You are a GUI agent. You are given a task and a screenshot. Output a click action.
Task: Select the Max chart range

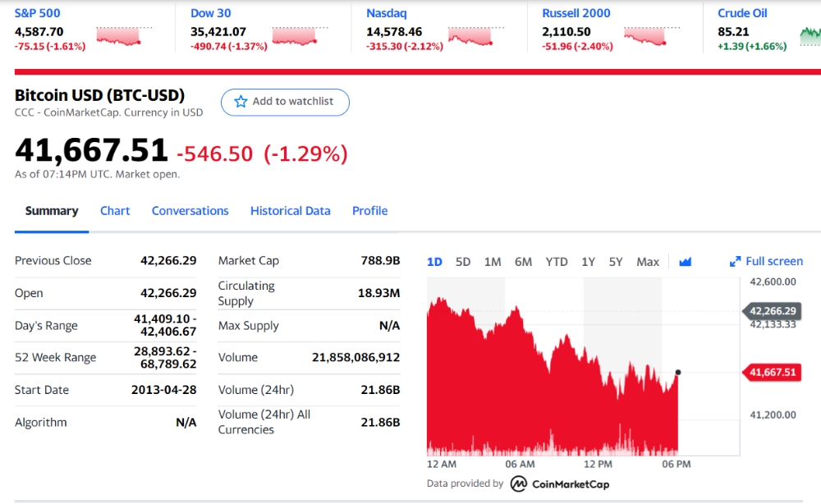[x=648, y=262]
